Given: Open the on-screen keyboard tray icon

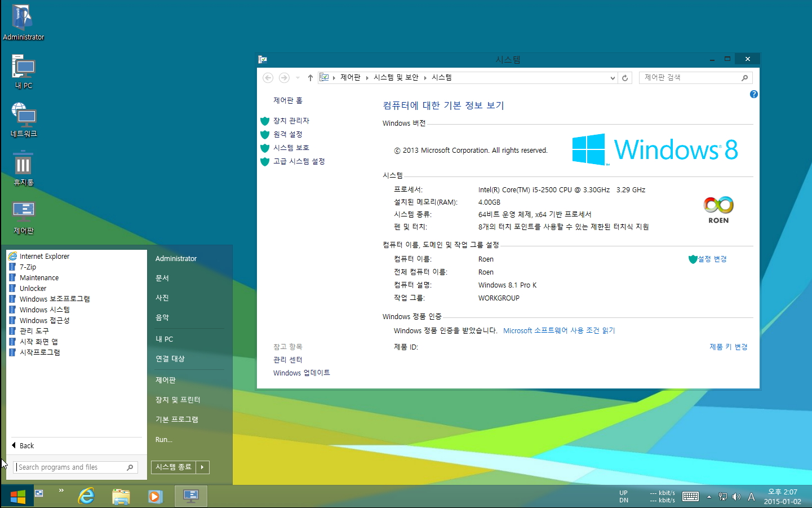Looking at the screenshot, I should [x=691, y=497].
